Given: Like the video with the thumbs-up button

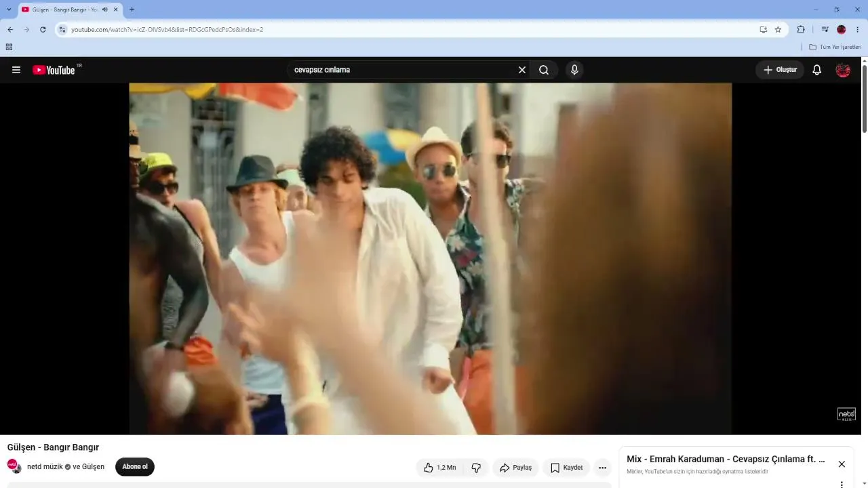Looking at the screenshot, I should [x=439, y=468].
